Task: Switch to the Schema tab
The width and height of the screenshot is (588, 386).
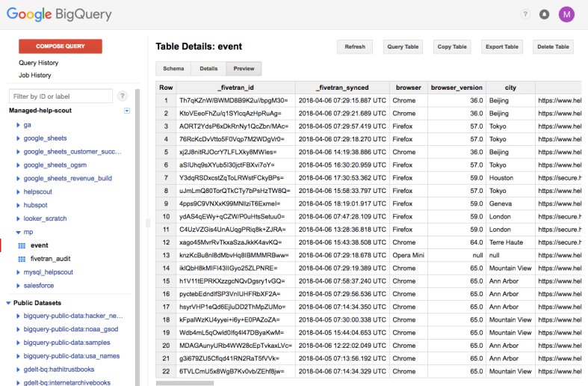Action: point(173,68)
